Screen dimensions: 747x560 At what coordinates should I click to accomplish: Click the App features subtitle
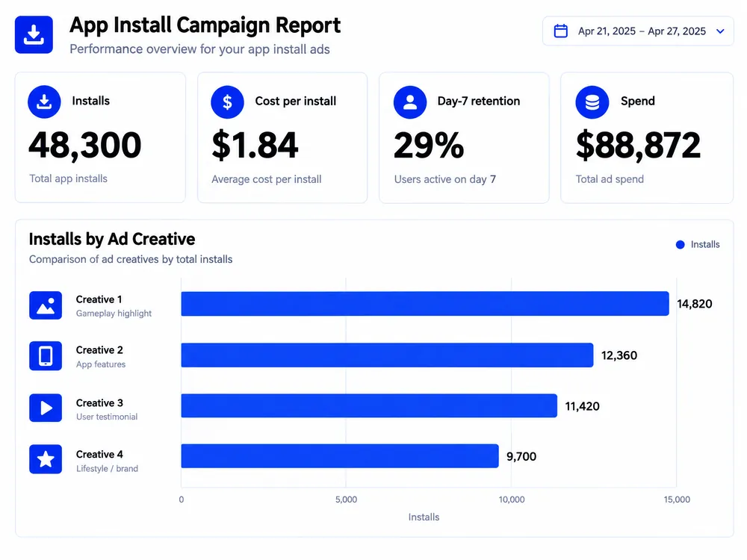pos(101,364)
